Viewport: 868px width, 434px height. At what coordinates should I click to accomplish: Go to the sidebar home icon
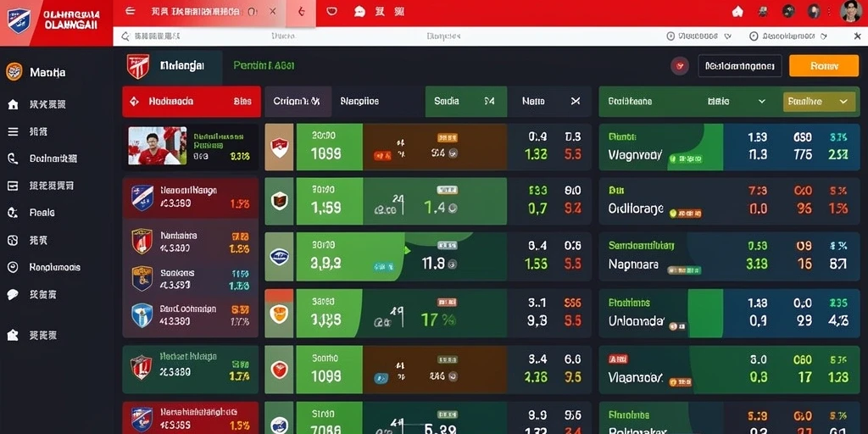[x=13, y=104]
